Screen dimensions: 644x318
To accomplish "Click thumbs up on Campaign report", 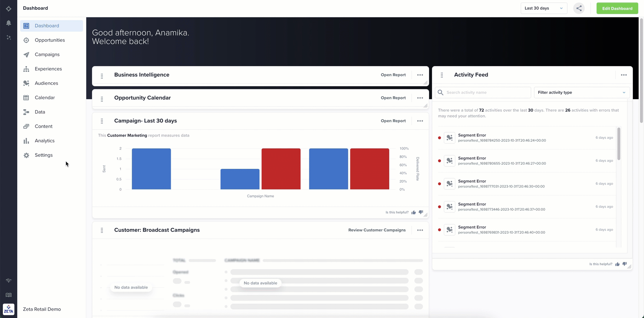I will pyautogui.click(x=414, y=212).
